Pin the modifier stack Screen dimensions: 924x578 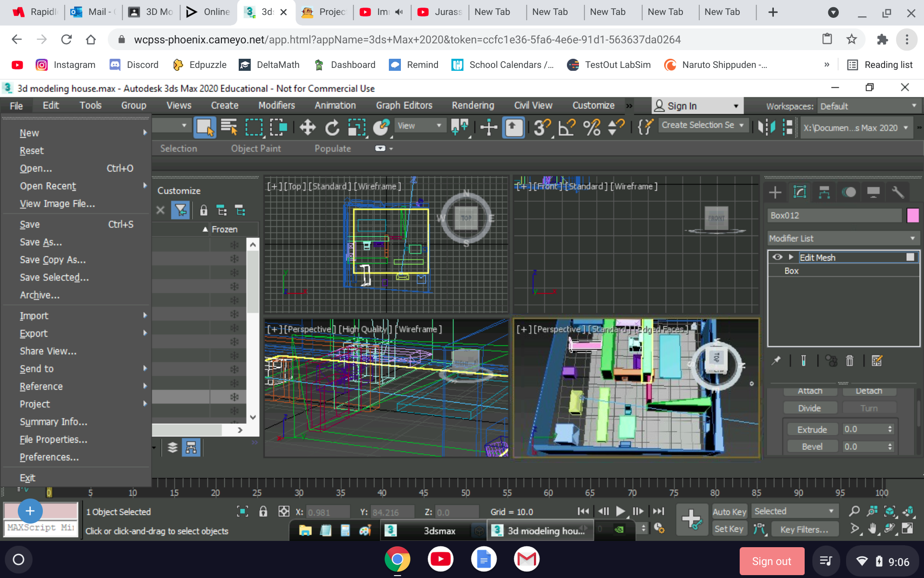[x=775, y=360]
